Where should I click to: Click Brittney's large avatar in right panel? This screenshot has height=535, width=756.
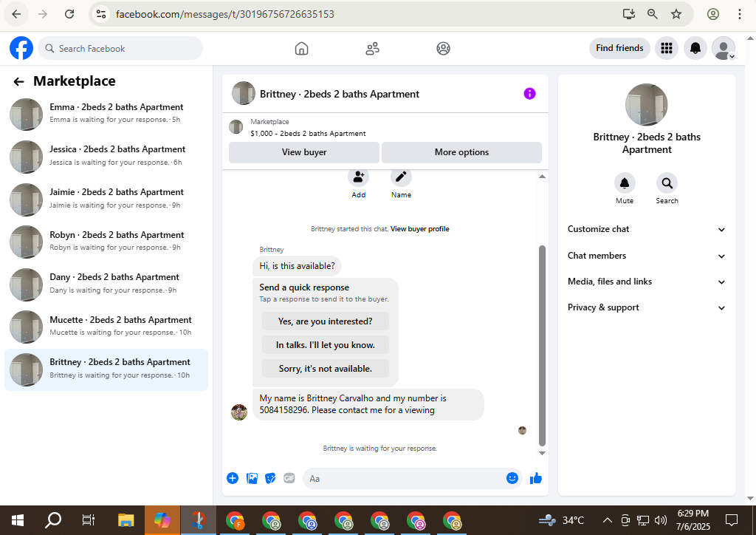coord(647,105)
